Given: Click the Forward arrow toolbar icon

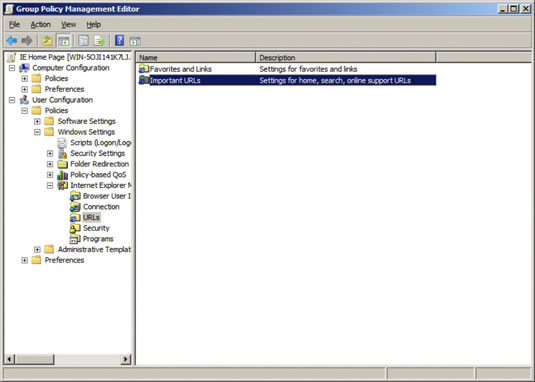Looking at the screenshot, I should pos(27,41).
